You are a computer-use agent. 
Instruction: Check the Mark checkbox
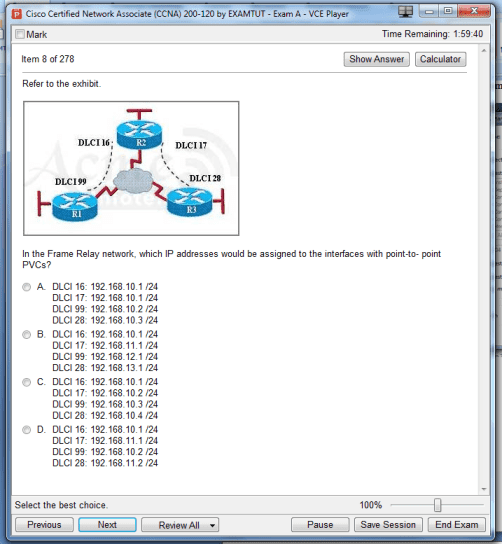(20, 34)
